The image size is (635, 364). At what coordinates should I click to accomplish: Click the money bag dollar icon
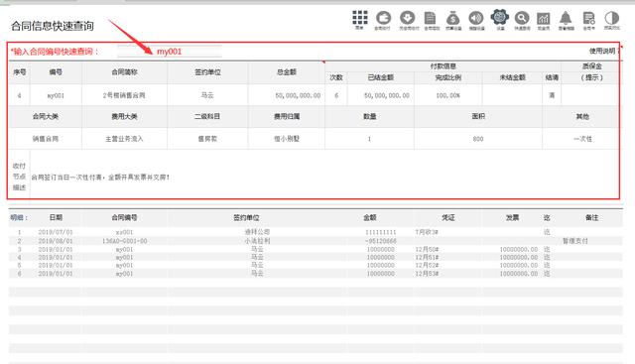click(x=452, y=19)
